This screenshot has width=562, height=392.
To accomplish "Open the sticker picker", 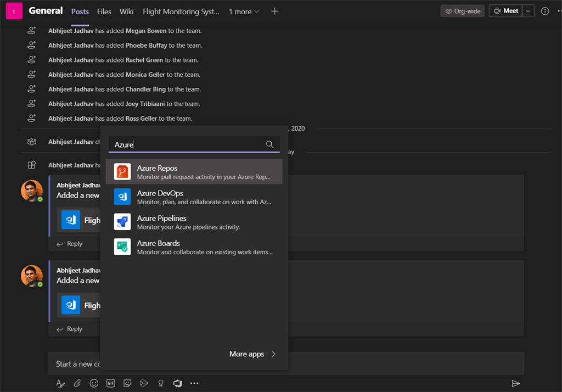I will 127,383.
